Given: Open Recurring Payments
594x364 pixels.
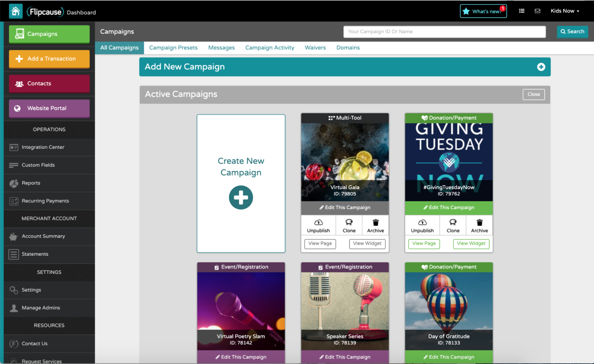Looking at the screenshot, I should click(45, 201).
